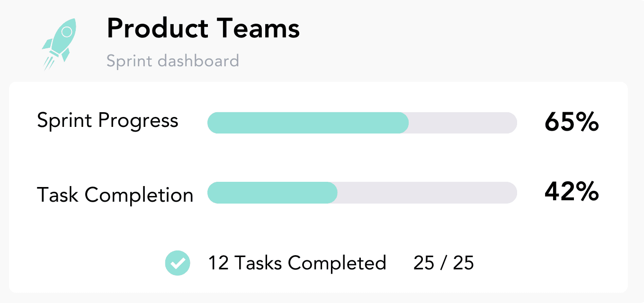Click the Task Completion row label
Viewport: 644px width, 303px height.
(x=115, y=194)
